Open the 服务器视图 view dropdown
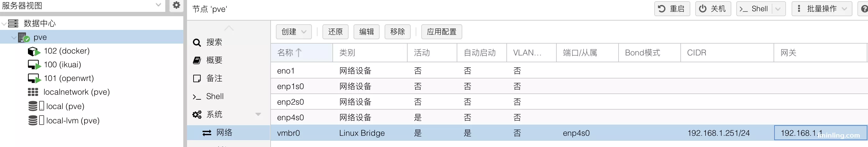Viewport: 868px width, 147px height. (158, 5)
